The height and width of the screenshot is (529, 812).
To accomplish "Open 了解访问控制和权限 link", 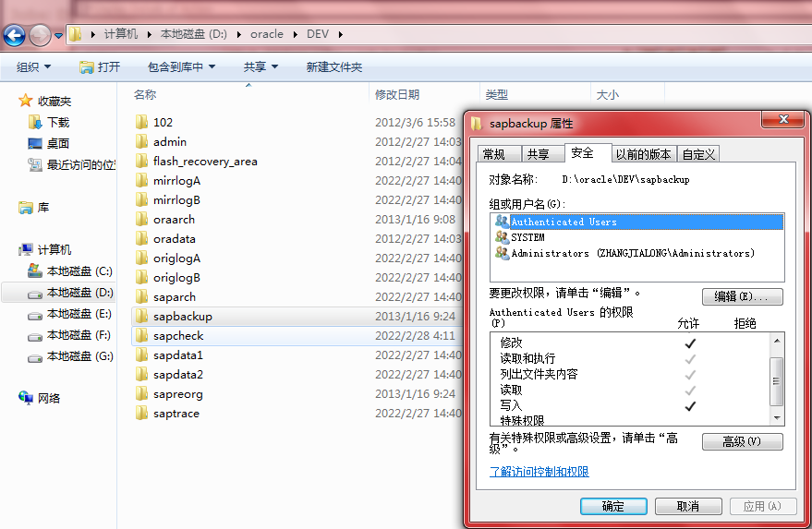I will click(539, 472).
